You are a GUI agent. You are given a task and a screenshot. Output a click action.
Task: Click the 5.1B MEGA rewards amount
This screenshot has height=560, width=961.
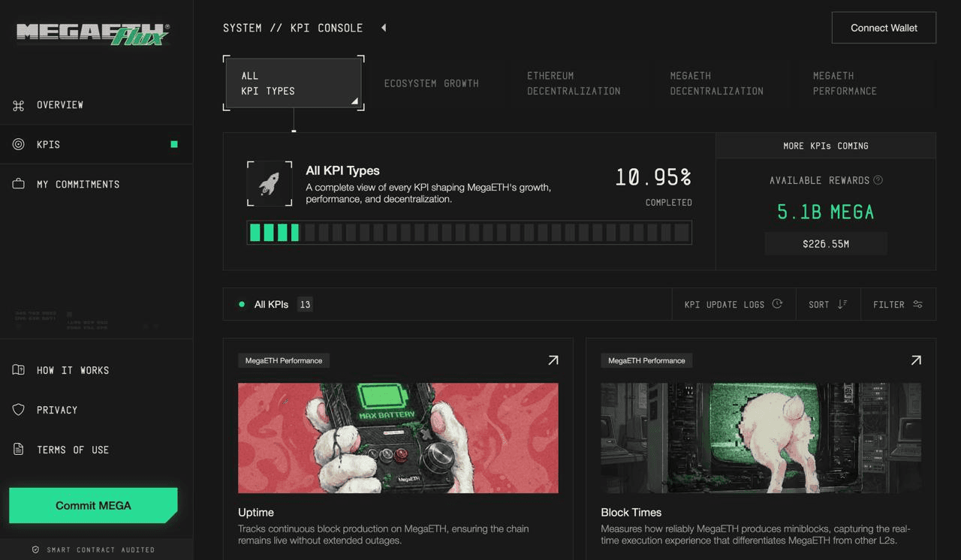[x=826, y=212]
